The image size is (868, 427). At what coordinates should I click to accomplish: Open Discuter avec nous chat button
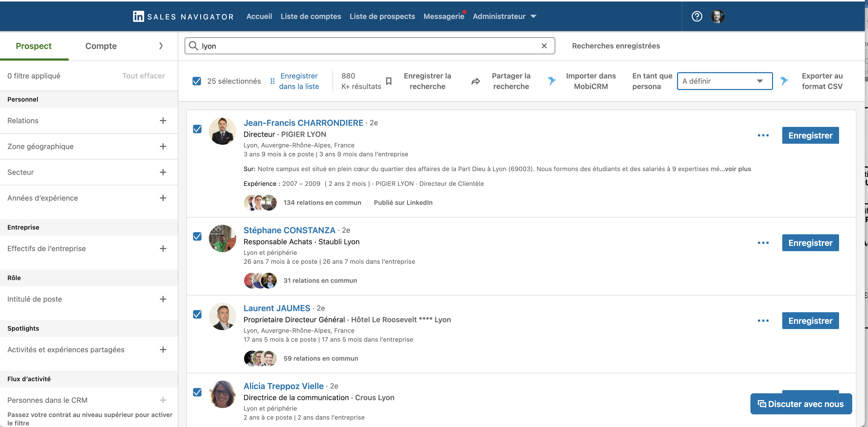point(801,404)
